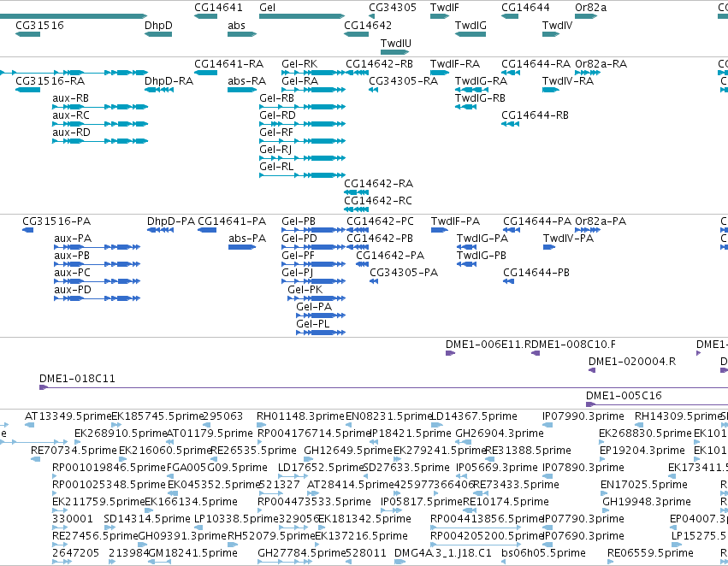
Task: Select the AT13349.5prime EST label
Action: pyautogui.click(x=68, y=416)
